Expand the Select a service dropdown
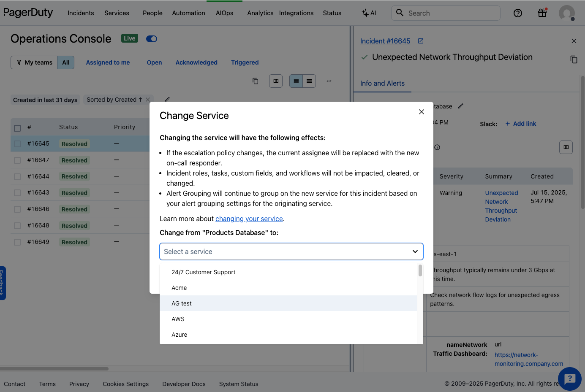 [x=291, y=251]
